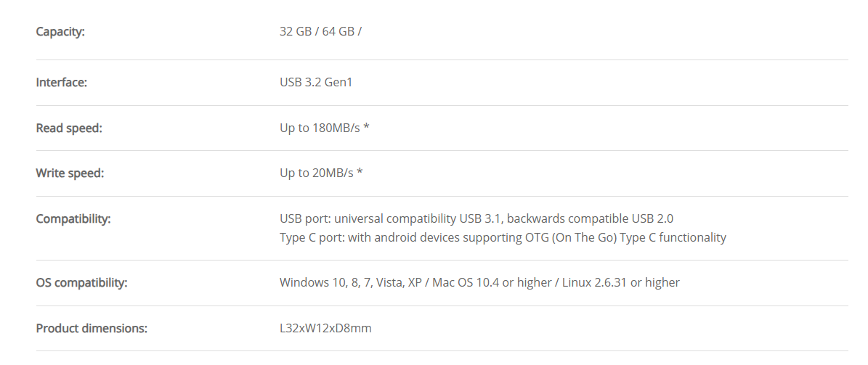Select the "USB 3.2 Gen1" interface text

pos(316,83)
